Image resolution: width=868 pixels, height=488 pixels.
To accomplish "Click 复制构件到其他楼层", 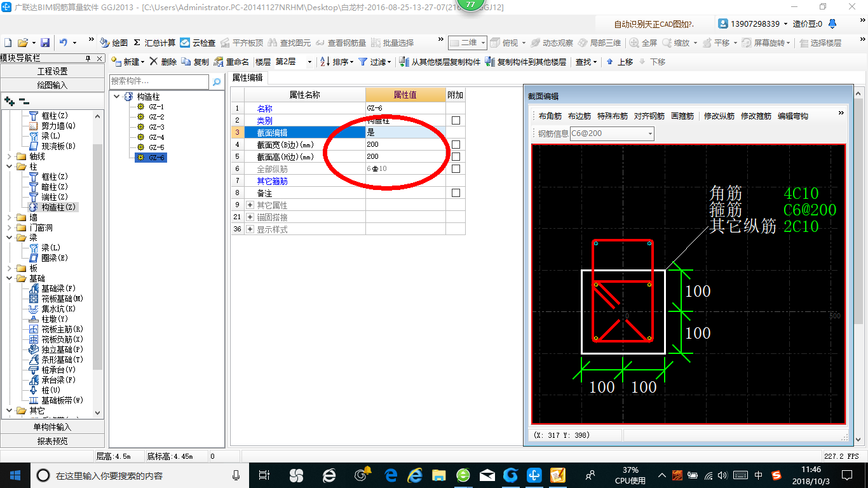I will click(526, 62).
